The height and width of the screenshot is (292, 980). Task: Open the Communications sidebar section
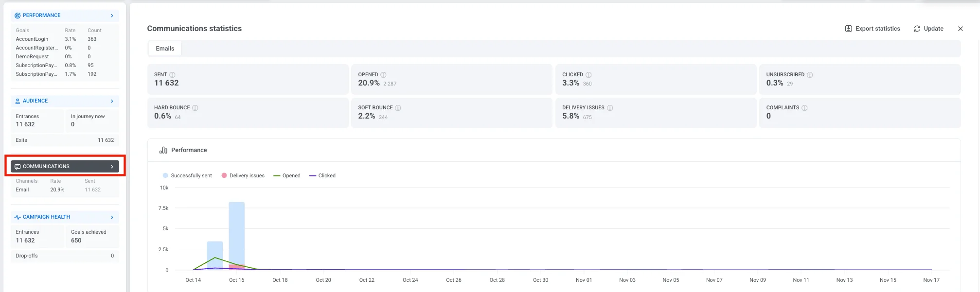coord(65,166)
